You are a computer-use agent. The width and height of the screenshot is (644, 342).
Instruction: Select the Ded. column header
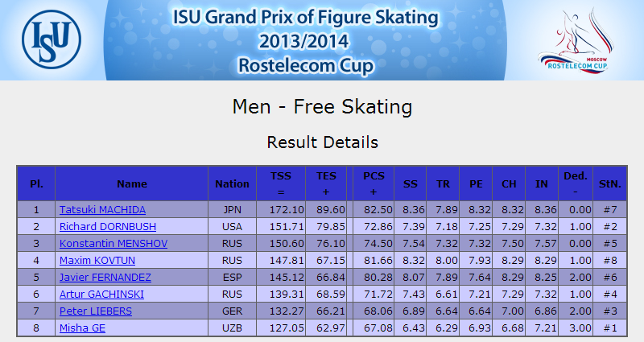(576, 183)
